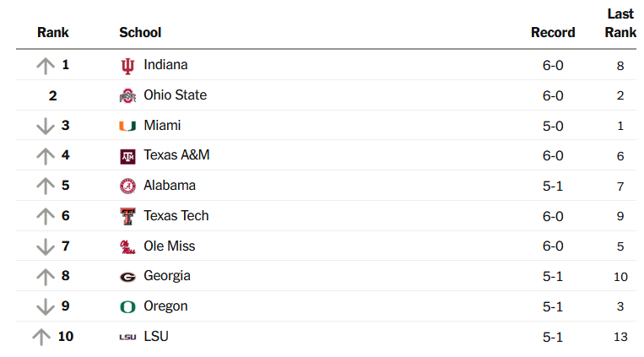Click the School column header
This screenshot has height=357, width=644.
click(x=140, y=33)
